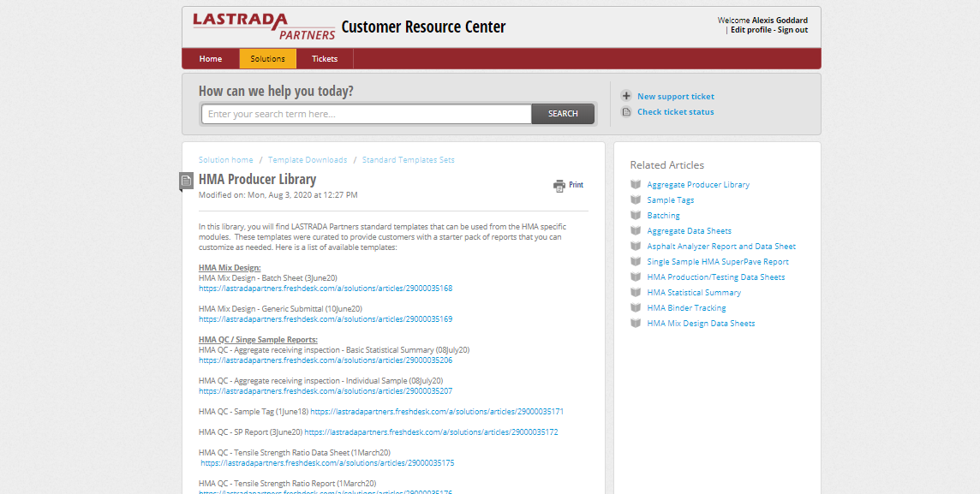980x494 pixels.
Task: Click Edit profile link
Action: pos(750,30)
